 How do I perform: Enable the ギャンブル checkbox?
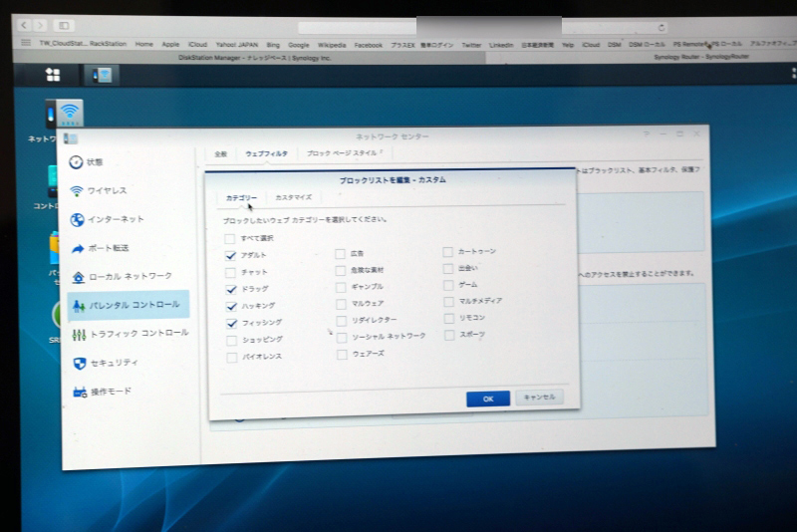[x=341, y=287]
